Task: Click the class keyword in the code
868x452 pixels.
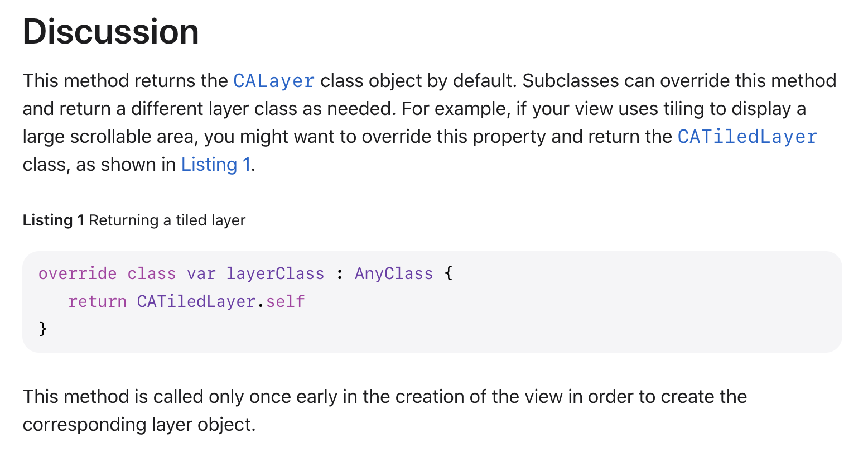Action: click(152, 273)
